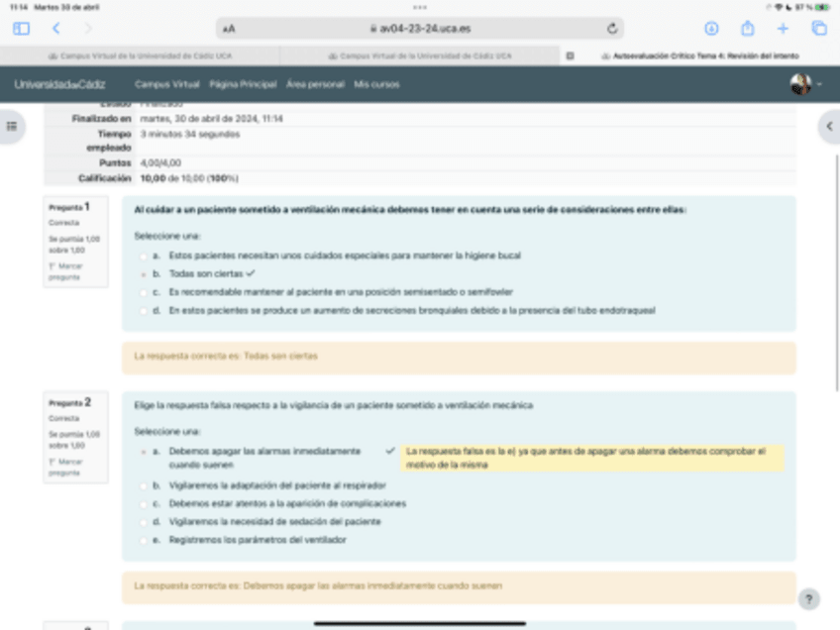Viewport: 840px width, 630px height.
Task: Open a new Safari tab
Action: coord(783,29)
